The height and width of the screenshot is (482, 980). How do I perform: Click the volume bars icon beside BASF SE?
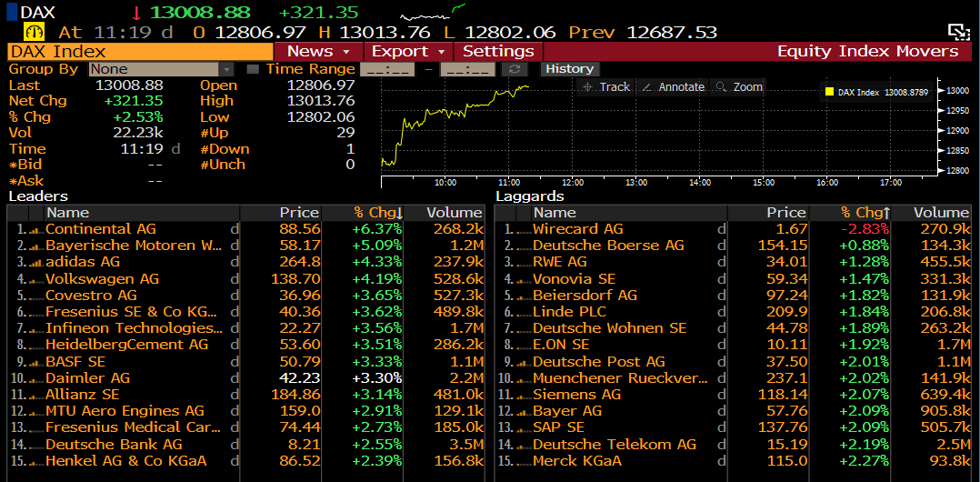36,362
